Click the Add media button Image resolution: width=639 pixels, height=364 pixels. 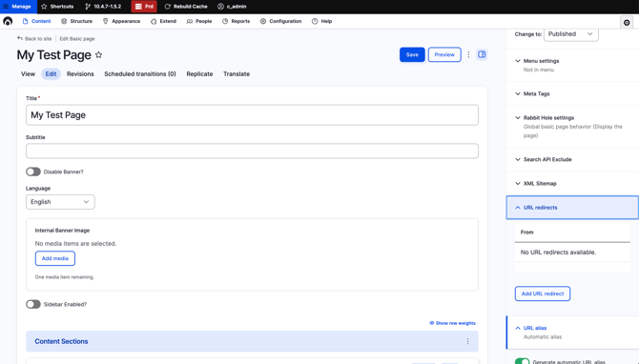(x=55, y=258)
